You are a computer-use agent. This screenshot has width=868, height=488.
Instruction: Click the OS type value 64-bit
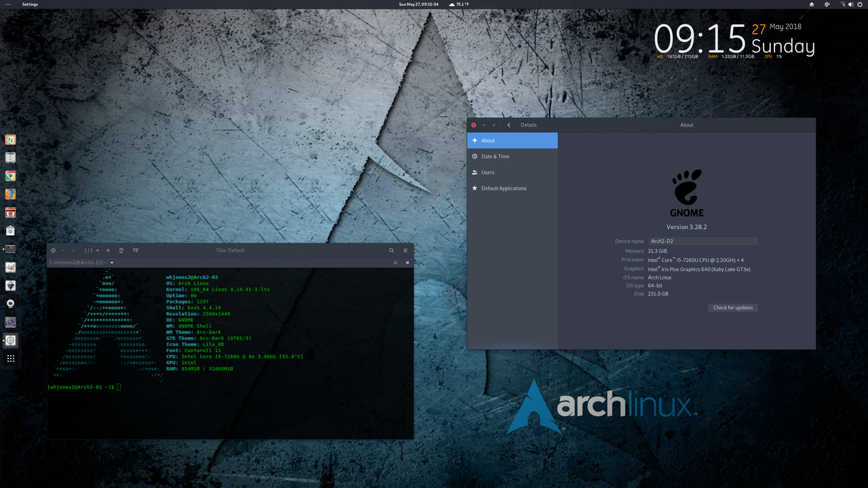tap(655, 285)
